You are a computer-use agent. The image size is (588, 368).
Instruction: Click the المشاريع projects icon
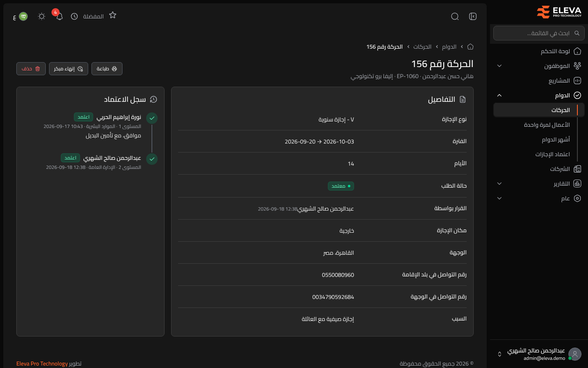coord(577,81)
